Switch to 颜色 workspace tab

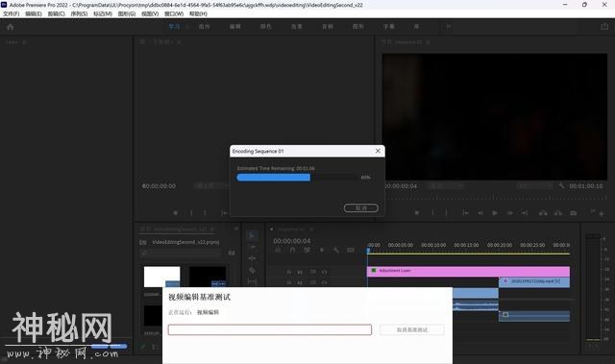[265, 26]
